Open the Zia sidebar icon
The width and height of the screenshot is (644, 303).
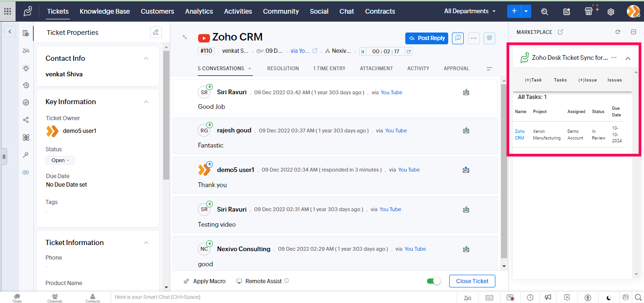(26, 50)
